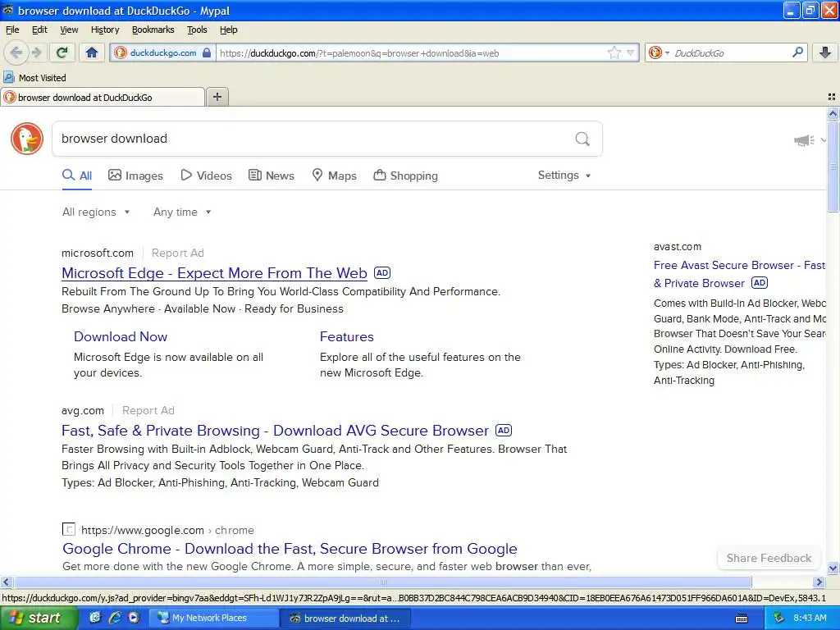
Task: Click the browser download taskbar button
Action: click(345, 619)
